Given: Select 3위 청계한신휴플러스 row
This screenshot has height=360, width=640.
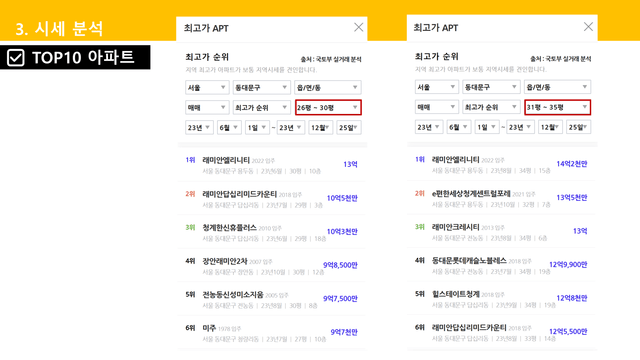Looking at the screenshot, I should pos(272,232).
